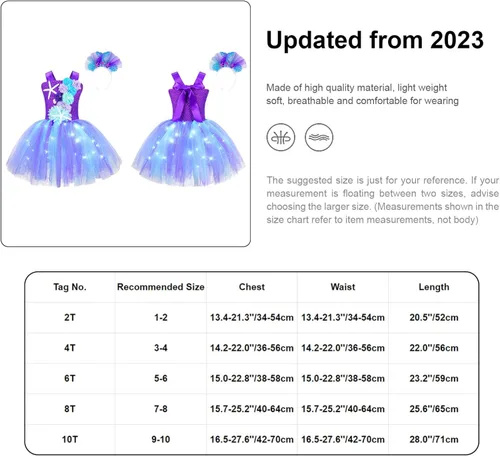Click the 'Recommended Size' column header
Screen dimensions: 500x456
click(161, 287)
